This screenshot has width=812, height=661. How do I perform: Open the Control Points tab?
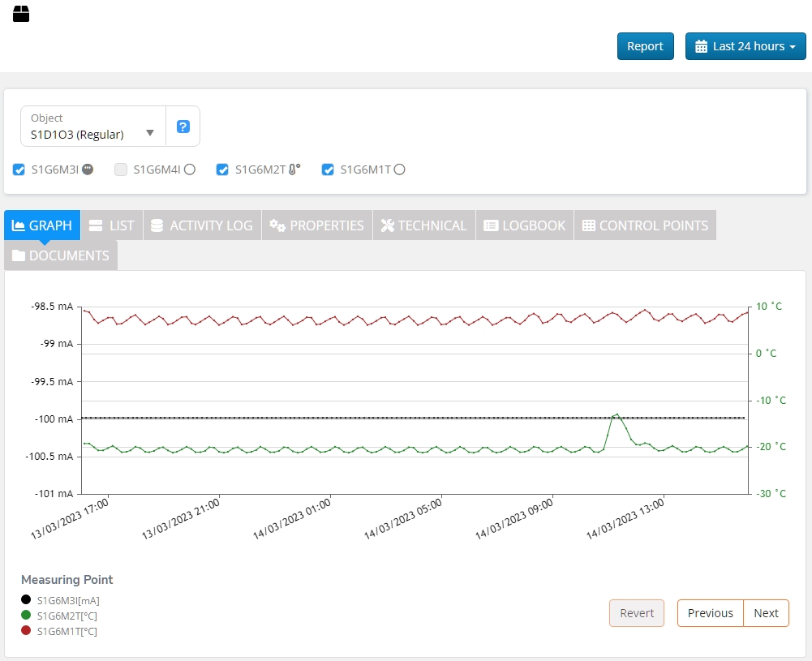click(645, 225)
